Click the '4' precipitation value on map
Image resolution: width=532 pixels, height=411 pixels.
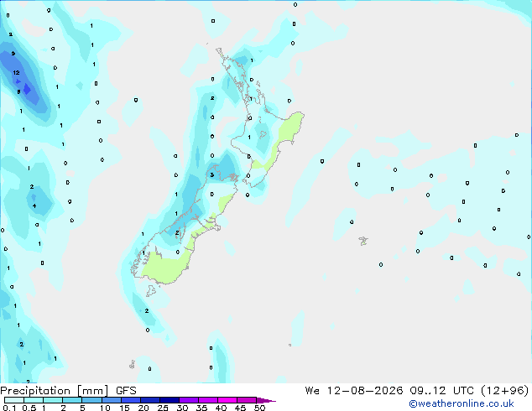point(34,205)
